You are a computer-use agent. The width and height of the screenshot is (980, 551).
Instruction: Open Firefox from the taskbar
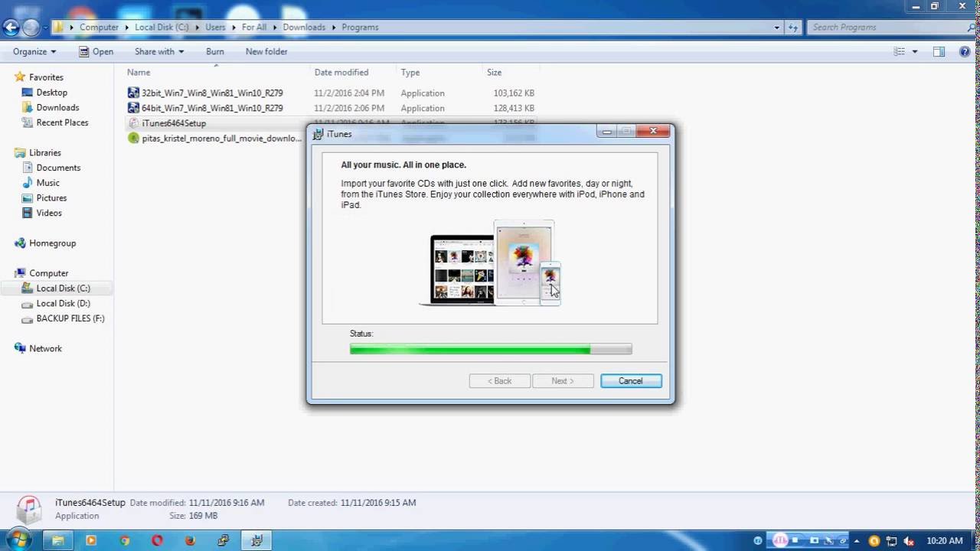(191, 540)
